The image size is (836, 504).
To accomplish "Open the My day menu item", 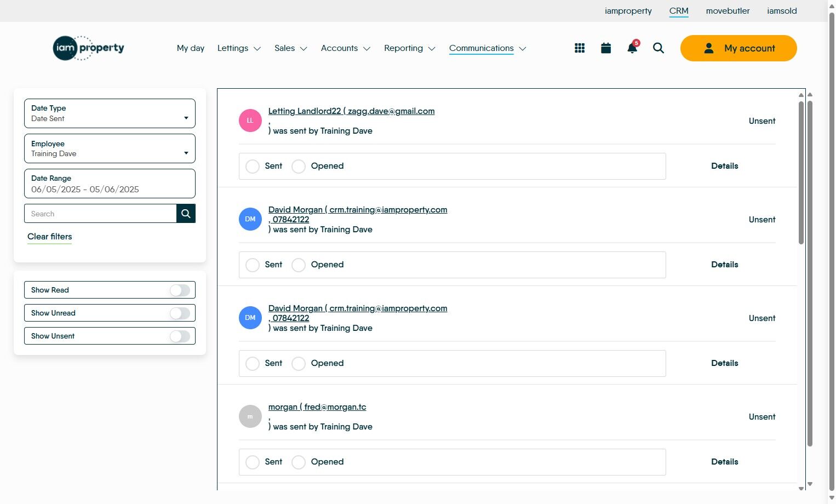I will click(191, 48).
